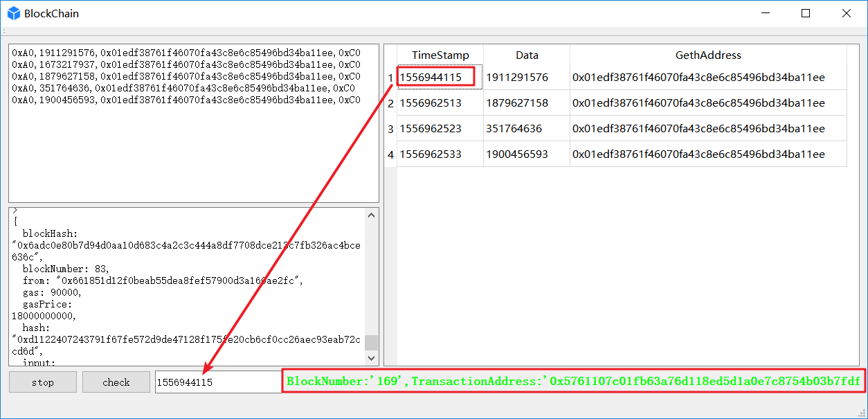Click the log line containing 1900456593
The width and height of the screenshot is (868, 419).
186,100
